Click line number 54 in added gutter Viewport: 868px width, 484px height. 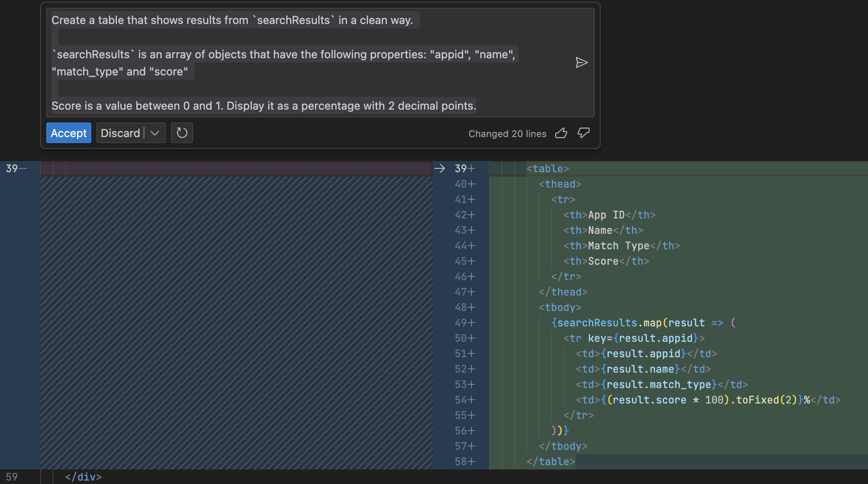pos(461,400)
